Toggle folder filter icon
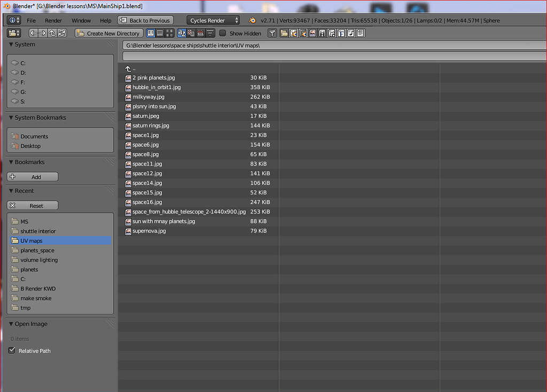The height and width of the screenshot is (392, 547). (x=284, y=33)
